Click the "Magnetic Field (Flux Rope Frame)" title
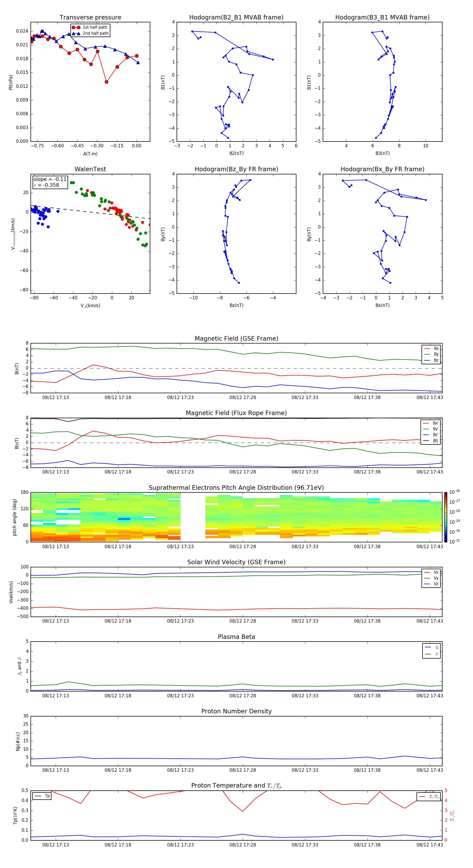The height and width of the screenshot is (868, 473). pyautogui.click(x=236, y=413)
